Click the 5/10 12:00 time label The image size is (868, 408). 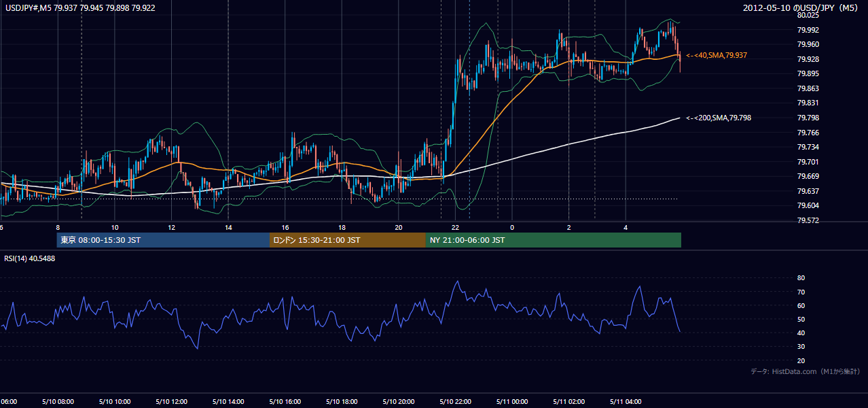[x=171, y=402]
